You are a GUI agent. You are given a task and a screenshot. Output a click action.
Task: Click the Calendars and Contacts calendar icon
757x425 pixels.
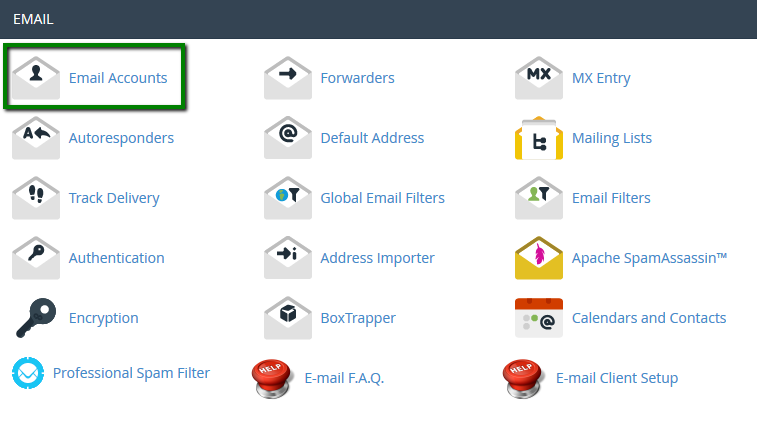[539, 317]
